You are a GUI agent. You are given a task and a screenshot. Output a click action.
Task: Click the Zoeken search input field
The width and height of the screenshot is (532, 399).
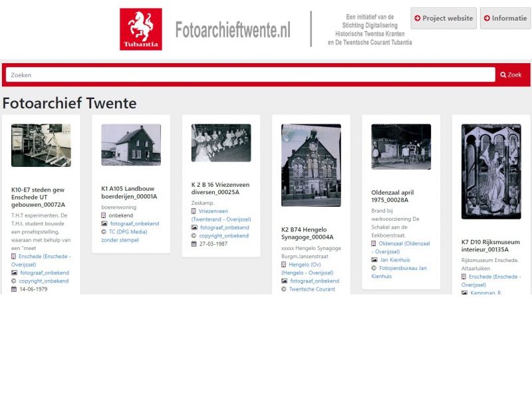[x=250, y=75]
